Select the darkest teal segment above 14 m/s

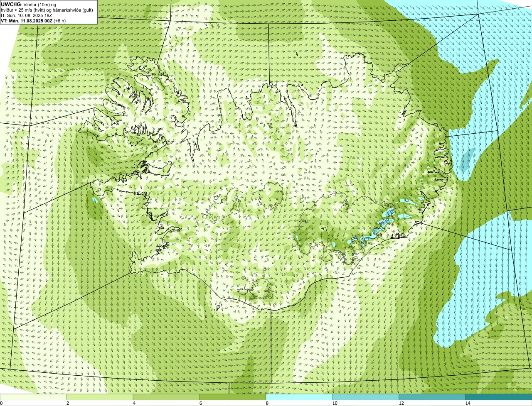pos(499,397)
